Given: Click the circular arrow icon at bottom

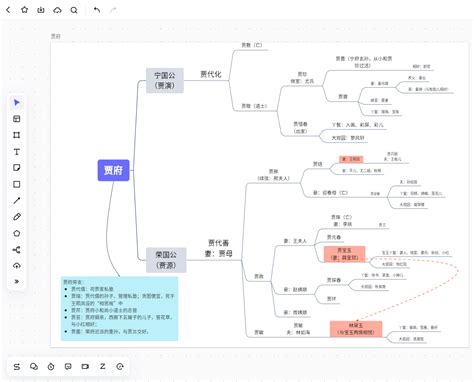Looking at the screenshot, I should [x=120, y=367].
